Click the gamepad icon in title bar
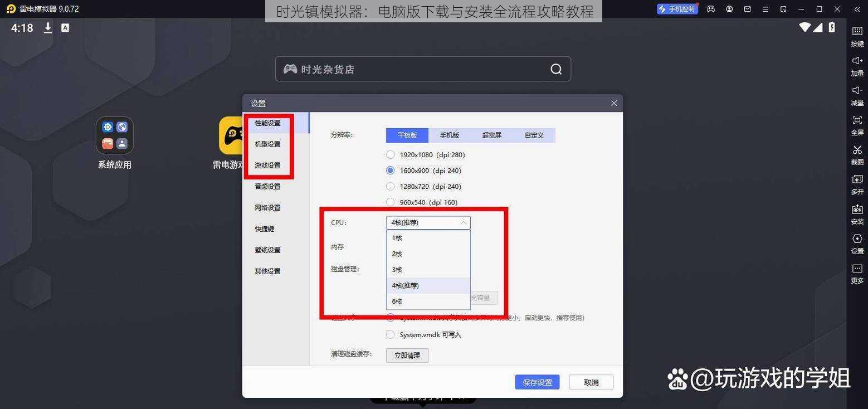Viewport: 868px width, 409px height. click(711, 9)
